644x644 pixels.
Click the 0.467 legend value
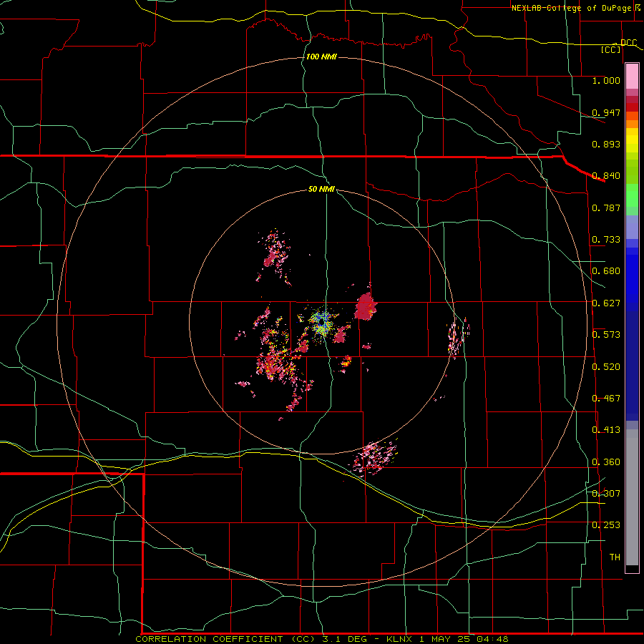606,399
